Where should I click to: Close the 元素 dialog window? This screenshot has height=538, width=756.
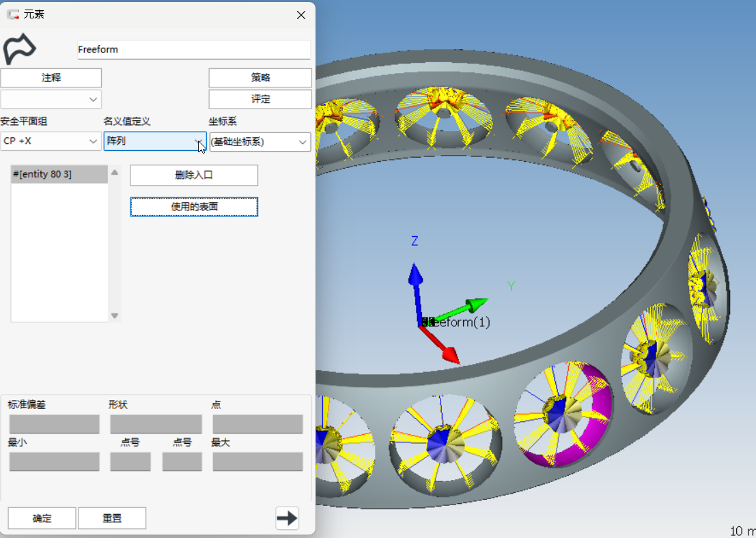click(301, 15)
